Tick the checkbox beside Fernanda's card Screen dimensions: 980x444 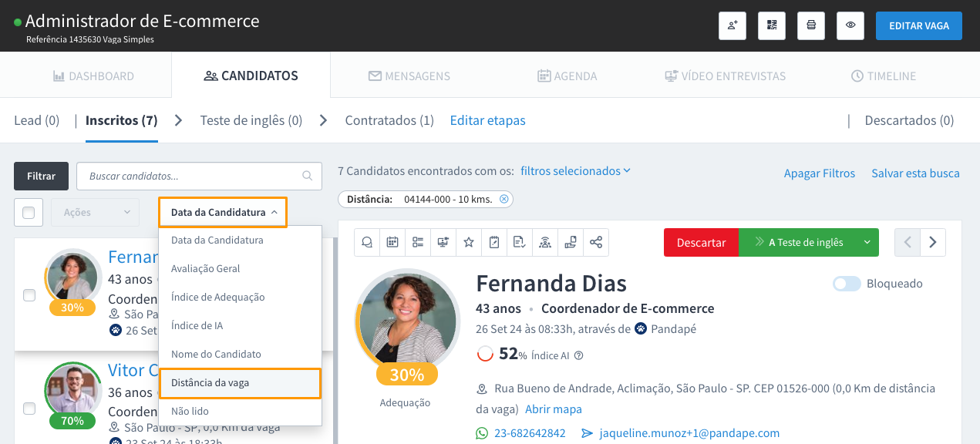pyautogui.click(x=29, y=295)
